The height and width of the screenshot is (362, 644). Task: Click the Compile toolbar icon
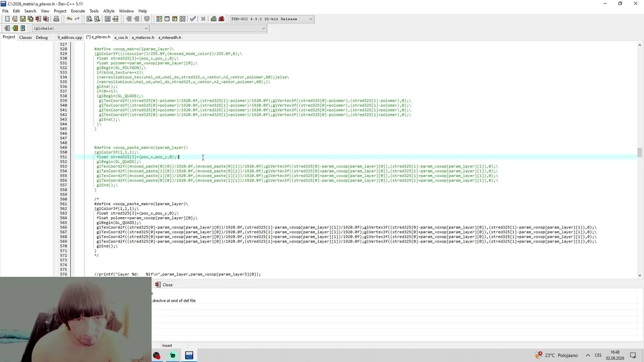pyautogui.click(x=159, y=19)
